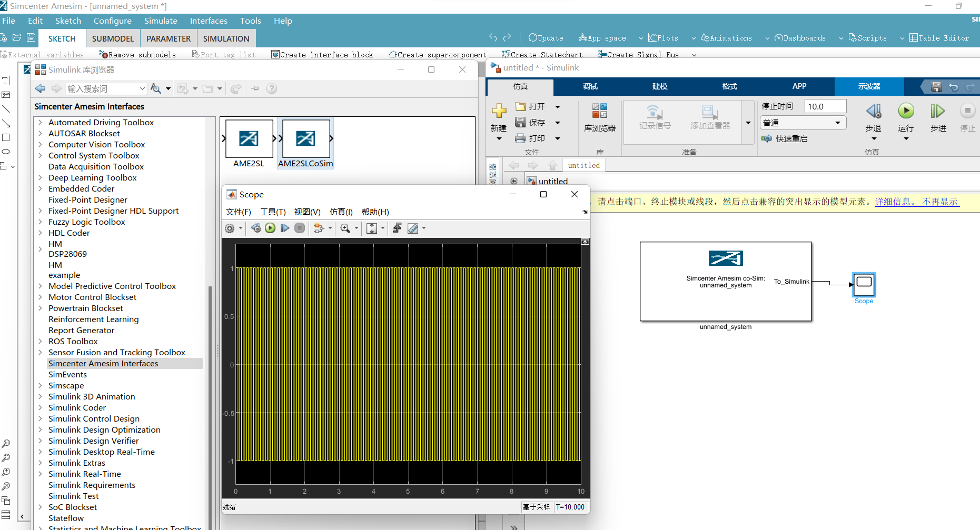
Task: Run simulation from Scope toolbar
Action: click(270, 228)
